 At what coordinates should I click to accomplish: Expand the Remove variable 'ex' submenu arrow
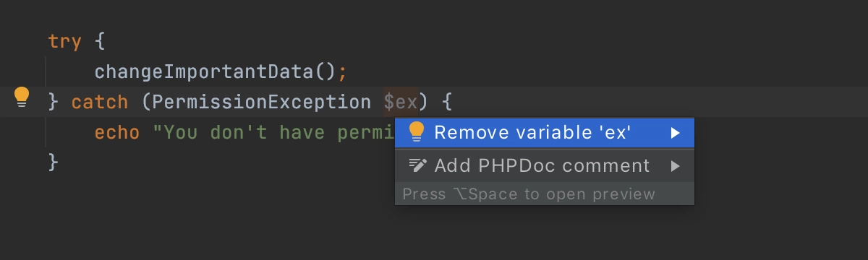pos(676,133)
